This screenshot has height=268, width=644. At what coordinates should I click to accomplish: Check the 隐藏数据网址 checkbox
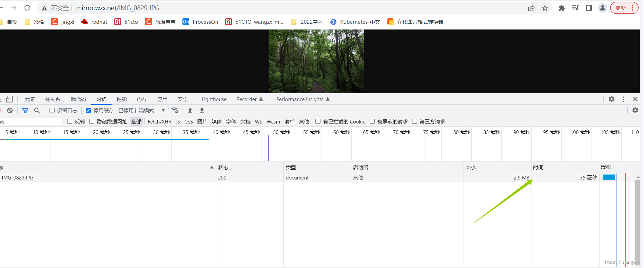pyautogui.click(x=92, y=121)
